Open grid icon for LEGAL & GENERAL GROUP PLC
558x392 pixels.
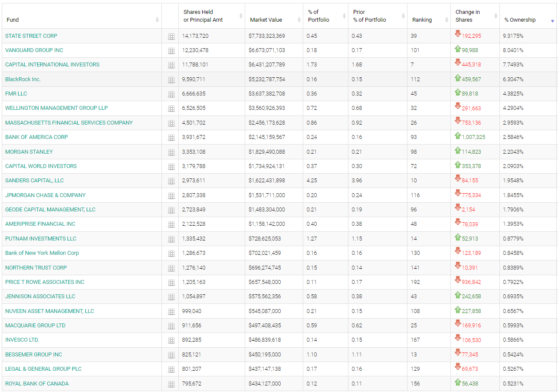(x=171, y=369)
